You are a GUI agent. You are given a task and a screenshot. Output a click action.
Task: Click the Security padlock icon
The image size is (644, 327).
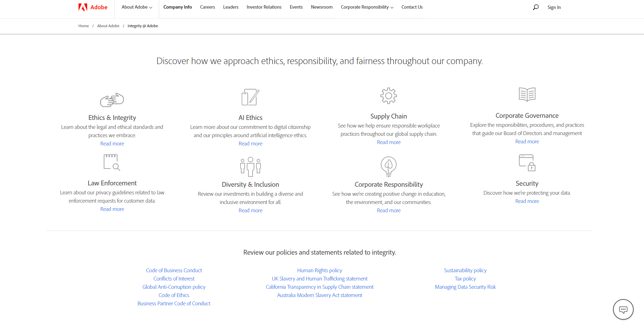(527, 163)
